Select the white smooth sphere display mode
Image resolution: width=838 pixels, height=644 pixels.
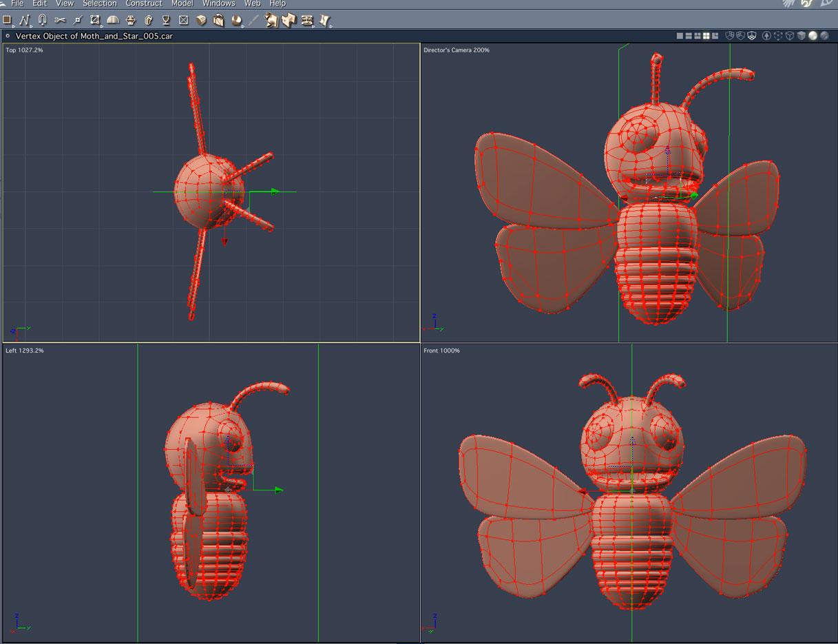813,36
